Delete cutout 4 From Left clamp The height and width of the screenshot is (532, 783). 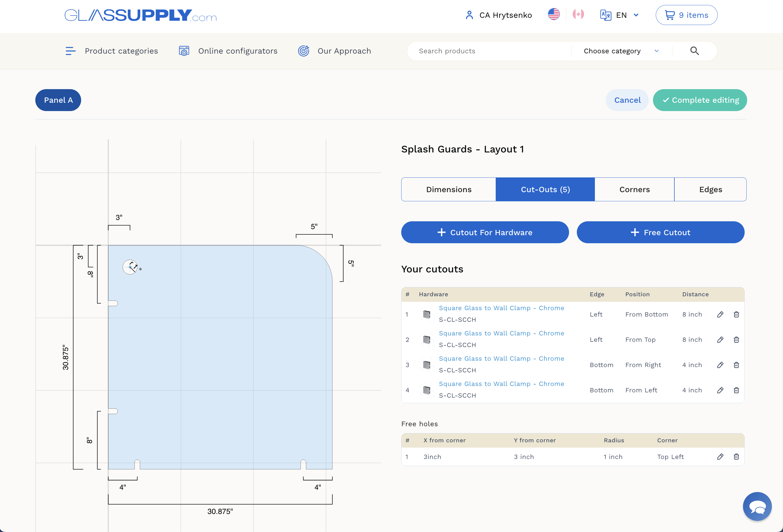736,390
